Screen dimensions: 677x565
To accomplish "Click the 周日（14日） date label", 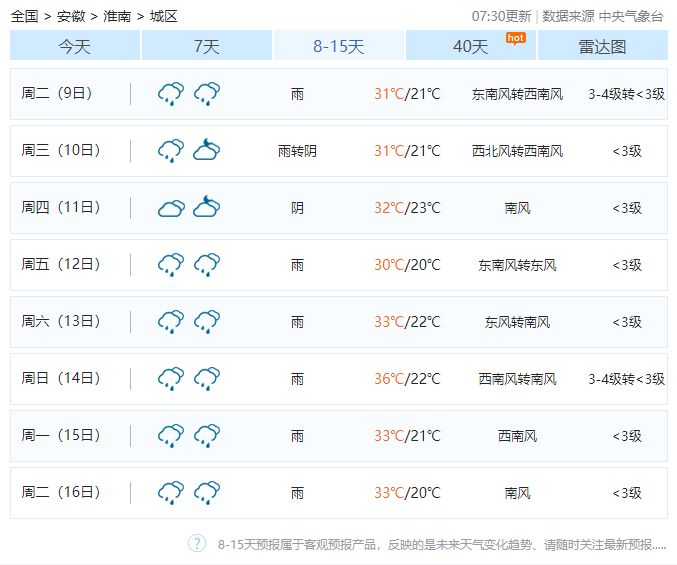I will click(x=61, y=378).
